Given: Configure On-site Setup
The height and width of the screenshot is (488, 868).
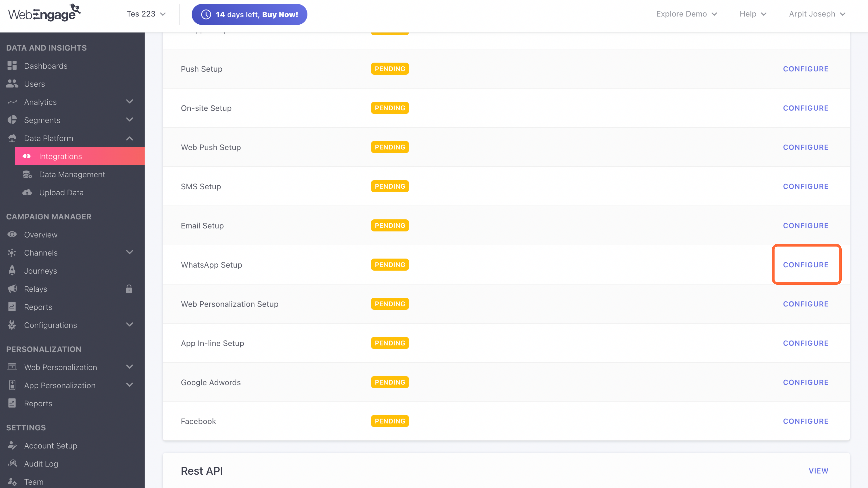Looking at the screenshot, I should (x=805, y=108).
